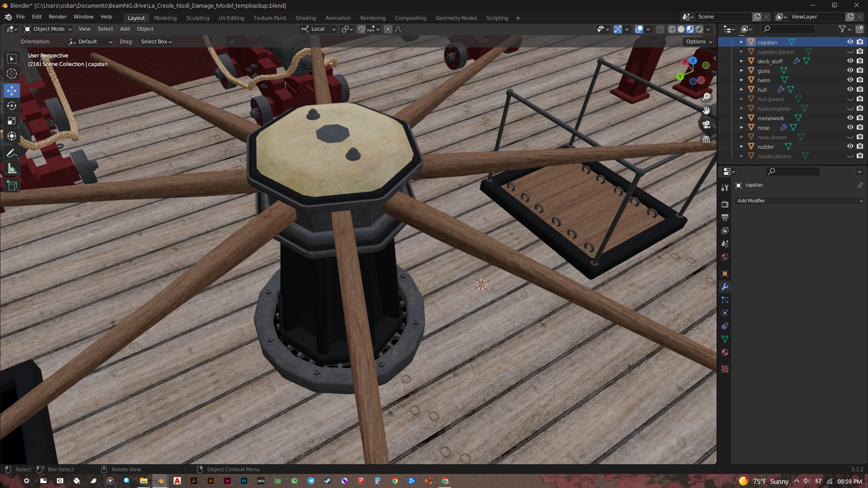Image resolution: width=868 pixels, height=488 pixels.
Task: Click the outliner search field
Action: point(788,29)
